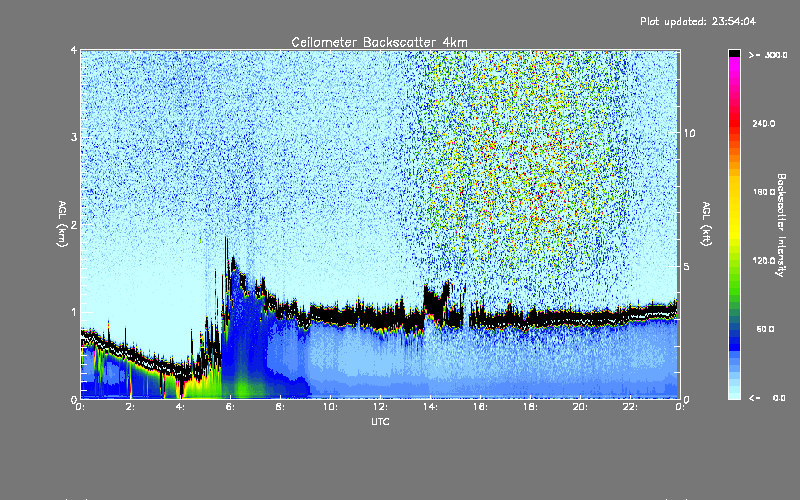
Task: Click the '120.0' colorbar label
Action: tap(764, 261)
